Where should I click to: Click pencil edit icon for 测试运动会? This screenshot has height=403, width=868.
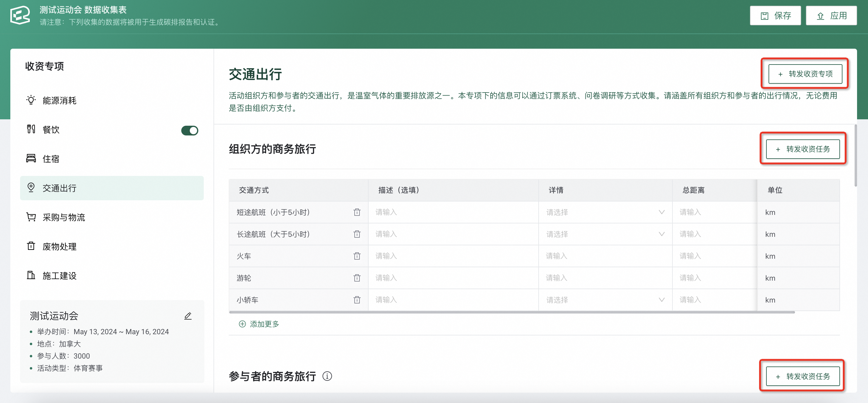(188, 316)
